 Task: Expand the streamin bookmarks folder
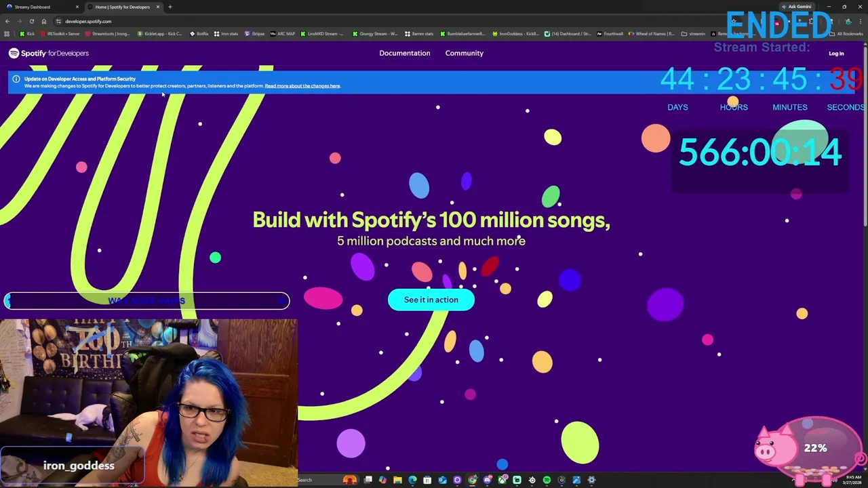(x=693, y=33)
